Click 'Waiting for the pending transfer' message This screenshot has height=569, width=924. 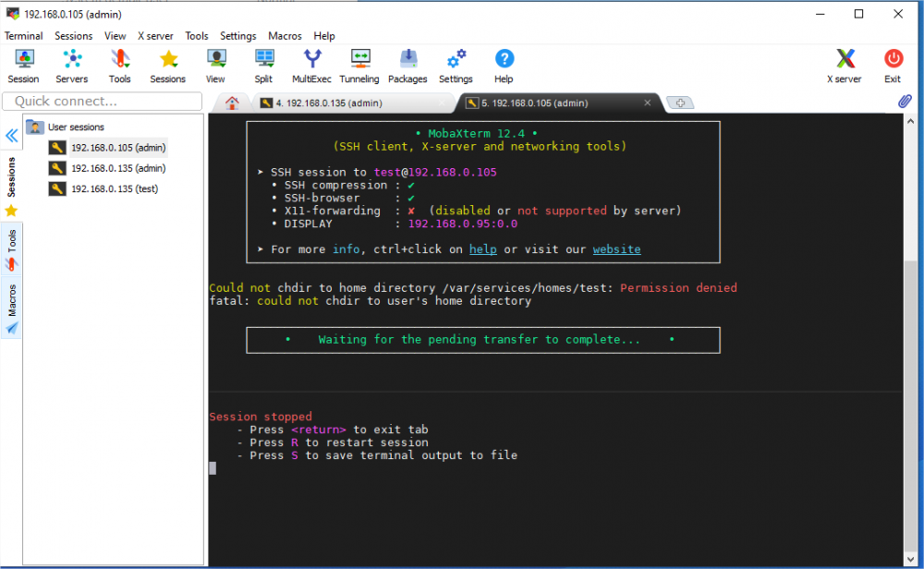(479, 340)
